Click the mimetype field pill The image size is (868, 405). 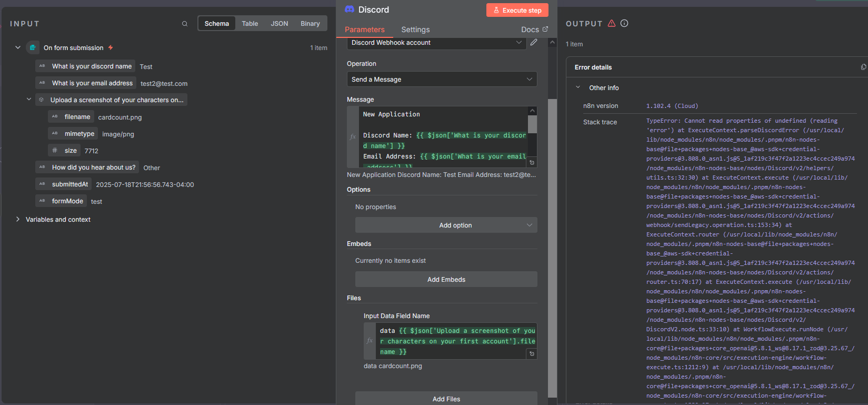[x=73, y=134]
